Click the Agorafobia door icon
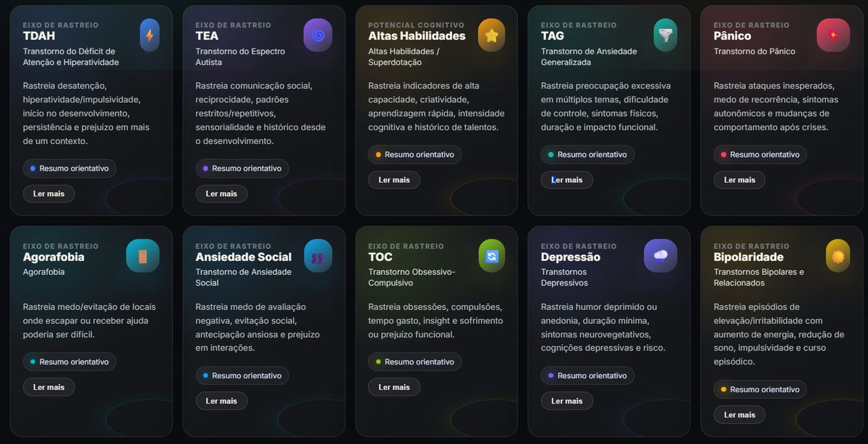This screenshot has width=868, height=444. click(x=142, y=255)
